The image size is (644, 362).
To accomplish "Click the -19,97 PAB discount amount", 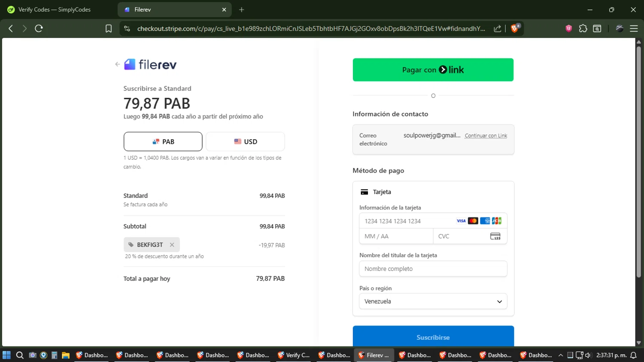I will [x=272, y=245].
